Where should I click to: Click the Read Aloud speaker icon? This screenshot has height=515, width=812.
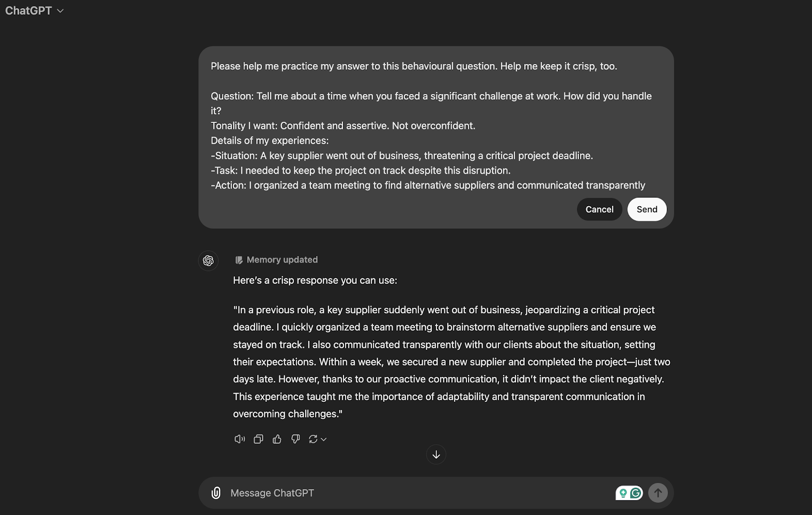coord(239,439)
